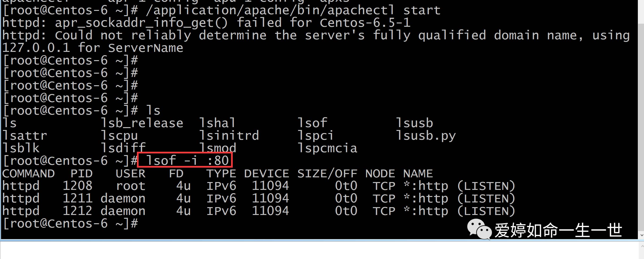This screenshot has width=644, height=259.
Task: Click the WeChat logo watermark icon
Action: (x=479, y=229)
